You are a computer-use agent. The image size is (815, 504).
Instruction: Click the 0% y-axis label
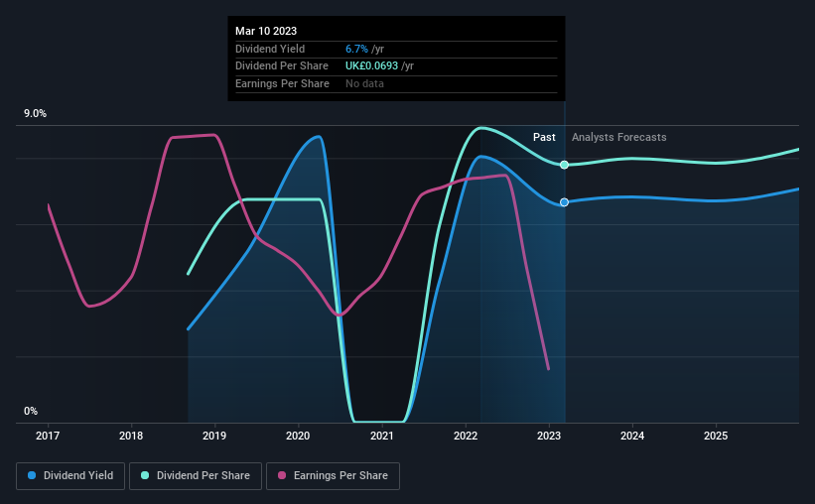coord(31,411)
